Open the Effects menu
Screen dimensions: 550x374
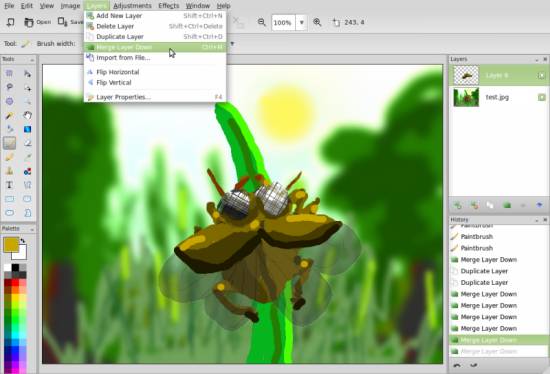tap(168, 6)
